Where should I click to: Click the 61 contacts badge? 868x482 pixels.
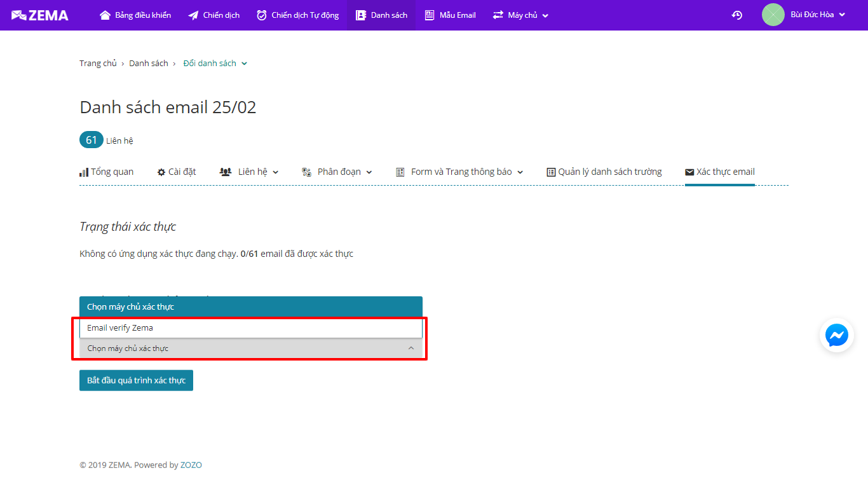(x=92, y=140)
